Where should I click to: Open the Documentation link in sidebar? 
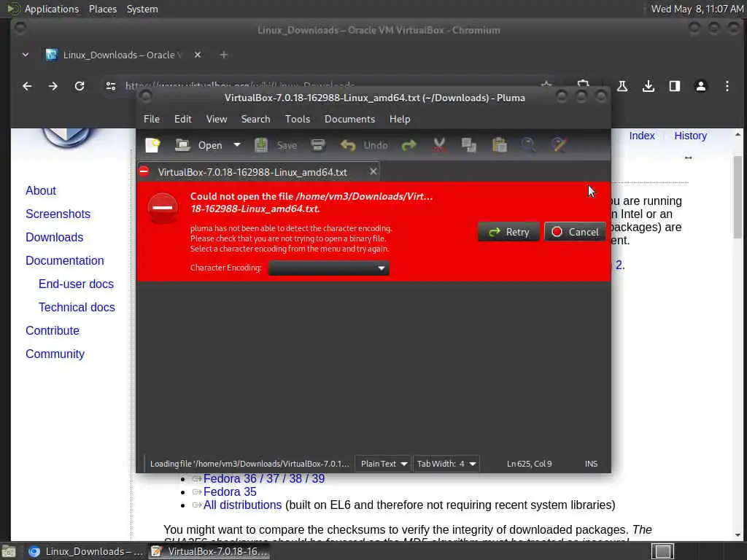pyautogui.click(x=65, y=260)
